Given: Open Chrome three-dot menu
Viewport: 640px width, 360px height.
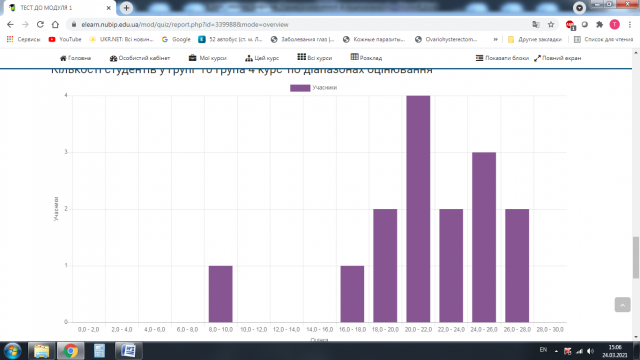Looking at the screenshot, I should click(x=630, y=24).
